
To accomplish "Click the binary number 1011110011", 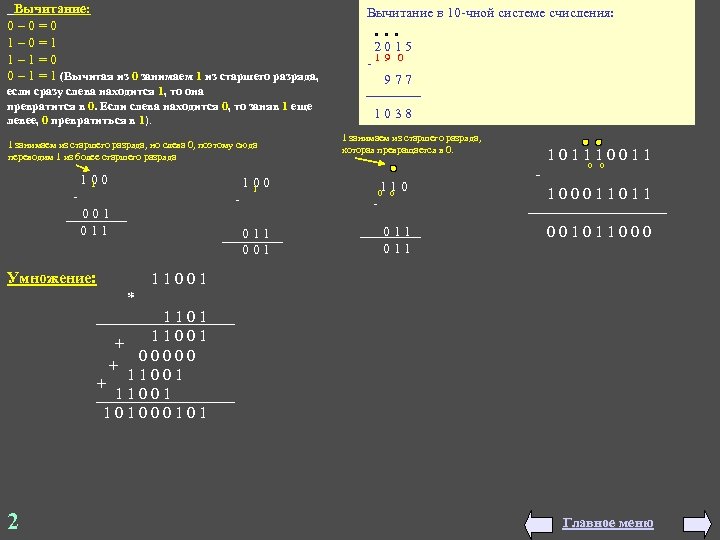I will pyautogui.click(x=599, y=155).
